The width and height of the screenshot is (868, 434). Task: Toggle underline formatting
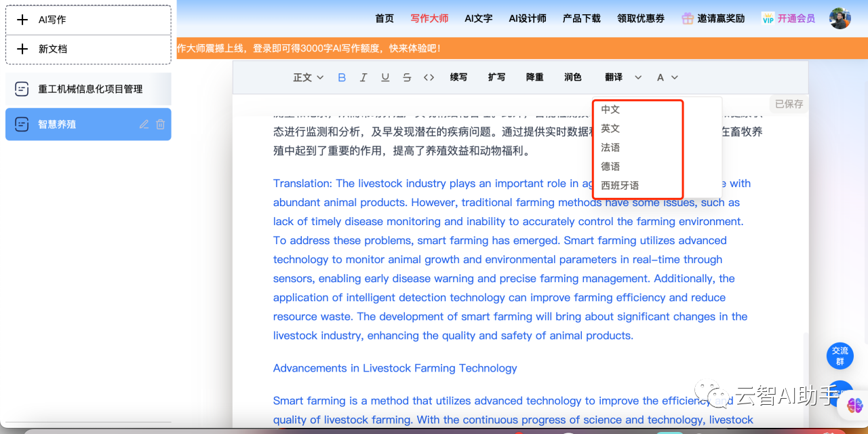point(385,77)
